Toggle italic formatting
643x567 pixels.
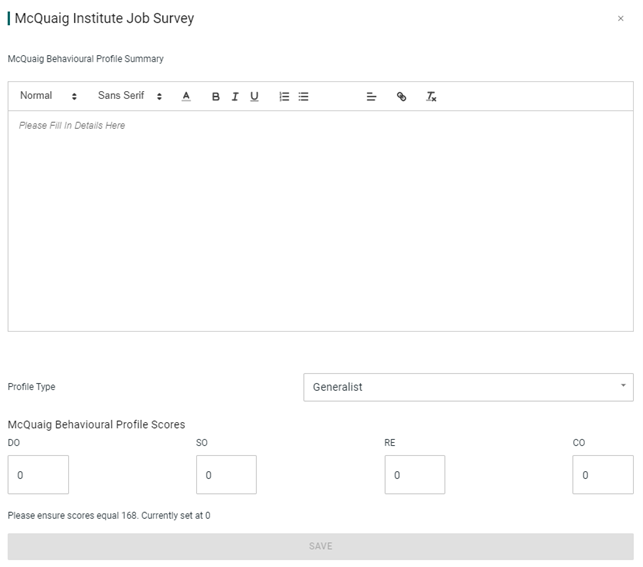(235, 96)
